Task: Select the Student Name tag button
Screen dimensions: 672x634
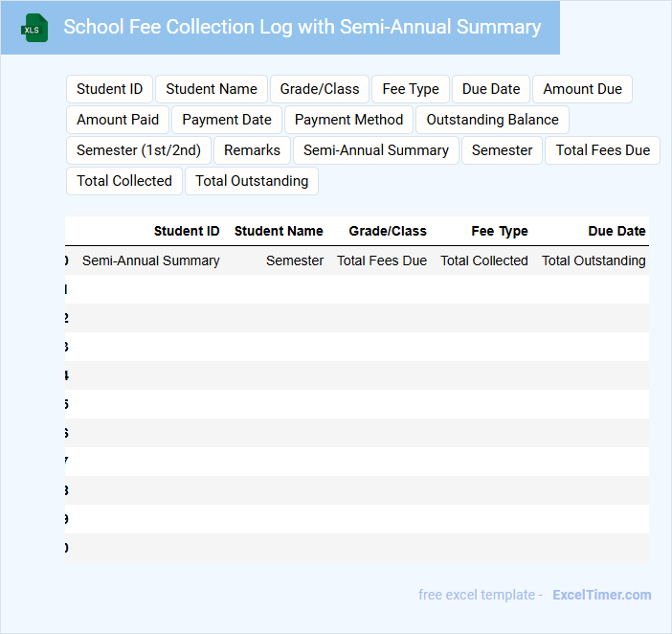Action: pos(212,89)
